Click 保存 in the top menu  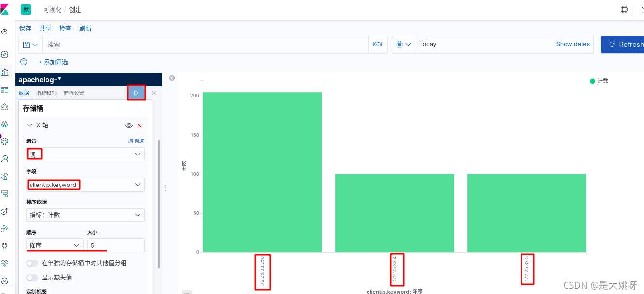pyautogui.click(x=25, y=29)
